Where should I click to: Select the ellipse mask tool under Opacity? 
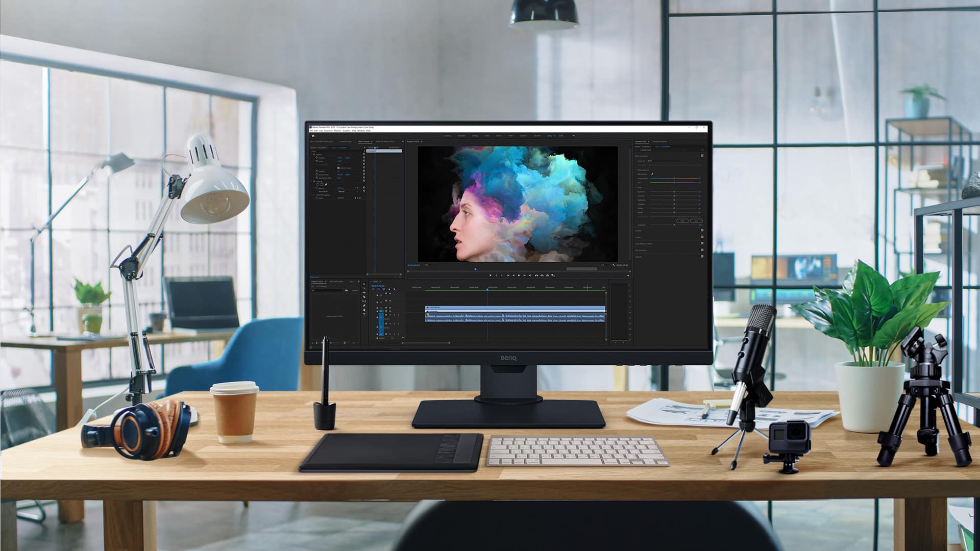pyautogui.click(x=317, y=184)
